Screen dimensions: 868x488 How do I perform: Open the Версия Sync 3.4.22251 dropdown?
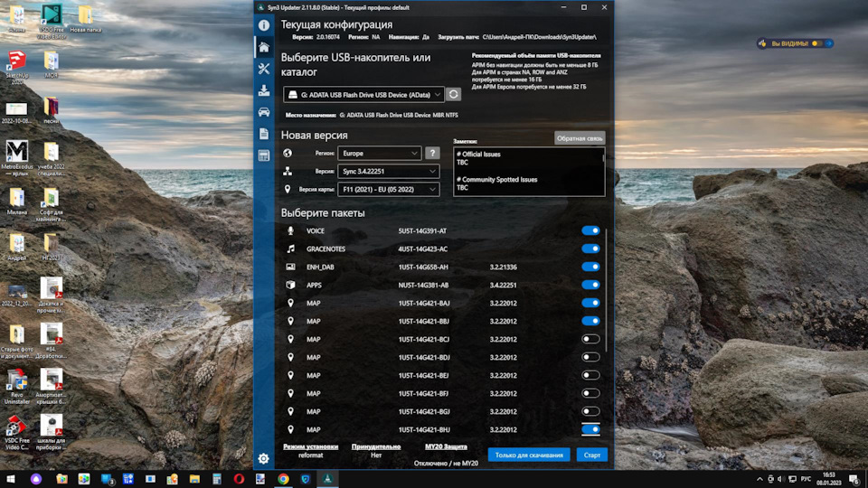[389, 172]
